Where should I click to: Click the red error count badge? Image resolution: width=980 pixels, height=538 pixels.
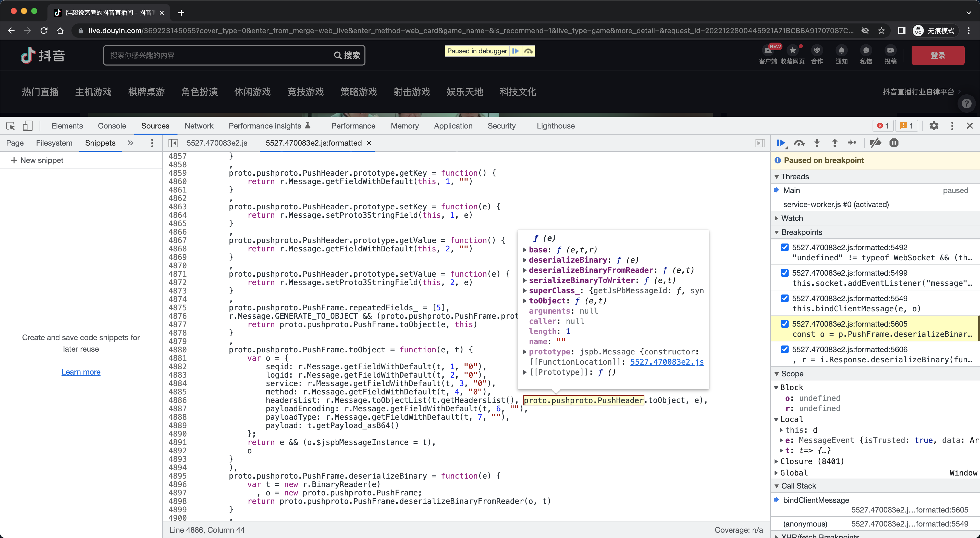click(883, 126)
